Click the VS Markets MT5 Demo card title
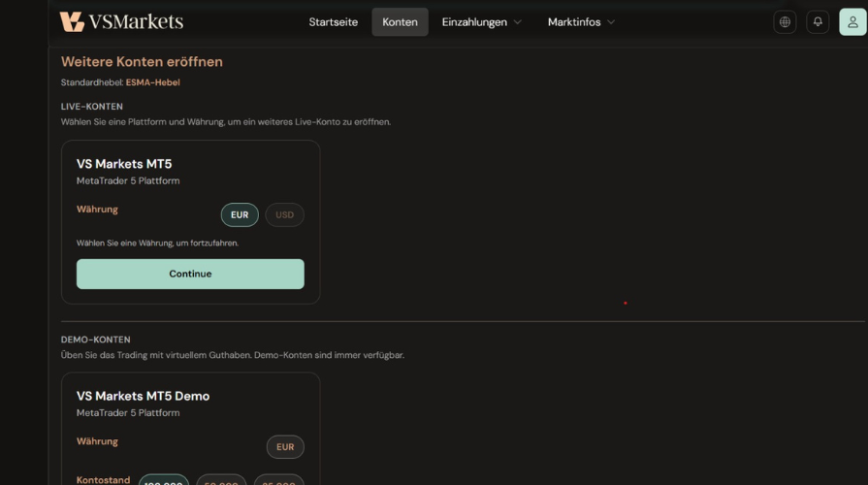This screenshot has width=868, height=485. click(143, 396)
